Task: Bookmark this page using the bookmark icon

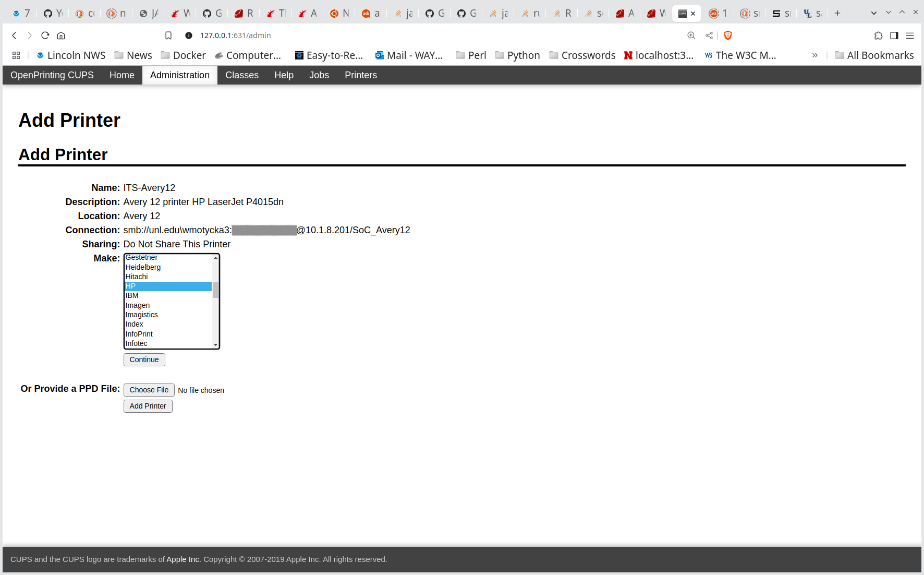Action: [168, 35]
